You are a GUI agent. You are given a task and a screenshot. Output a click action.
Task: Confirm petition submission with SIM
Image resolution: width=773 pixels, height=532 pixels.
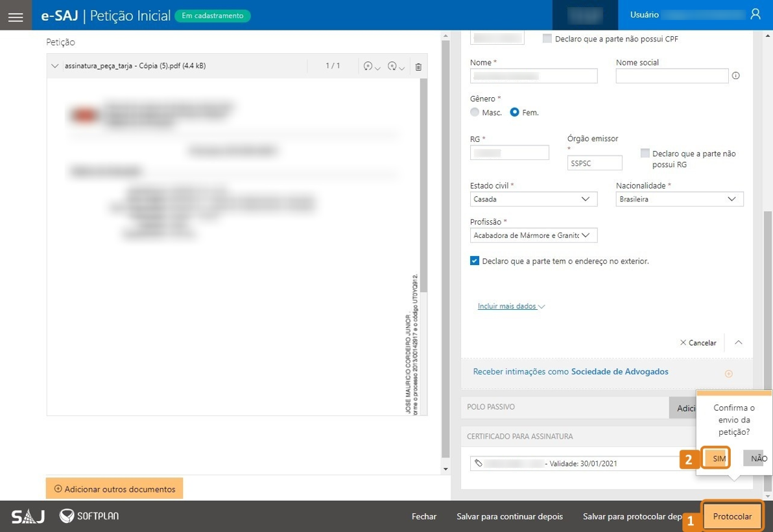[718, 458]
